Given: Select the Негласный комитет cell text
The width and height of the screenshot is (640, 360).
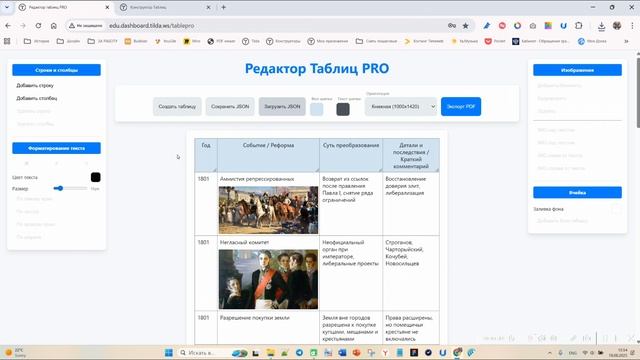Looking at the screenshot, I should coord(244,242).
